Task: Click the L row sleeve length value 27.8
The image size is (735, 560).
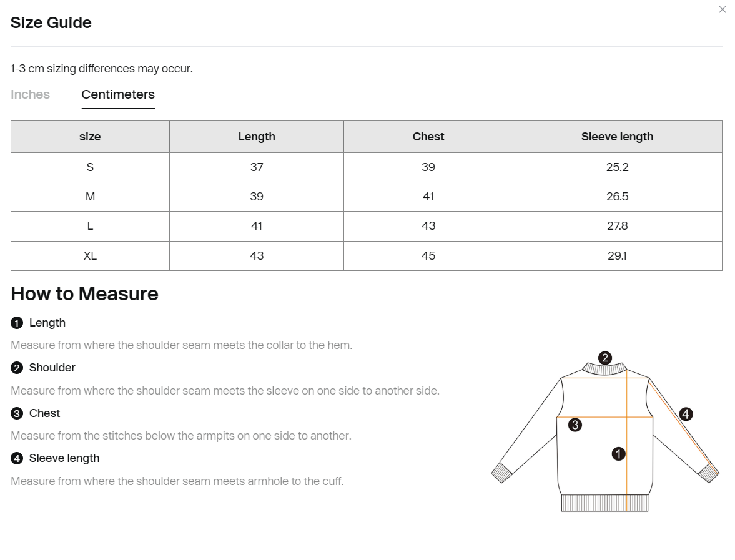Action: (618, 226)
